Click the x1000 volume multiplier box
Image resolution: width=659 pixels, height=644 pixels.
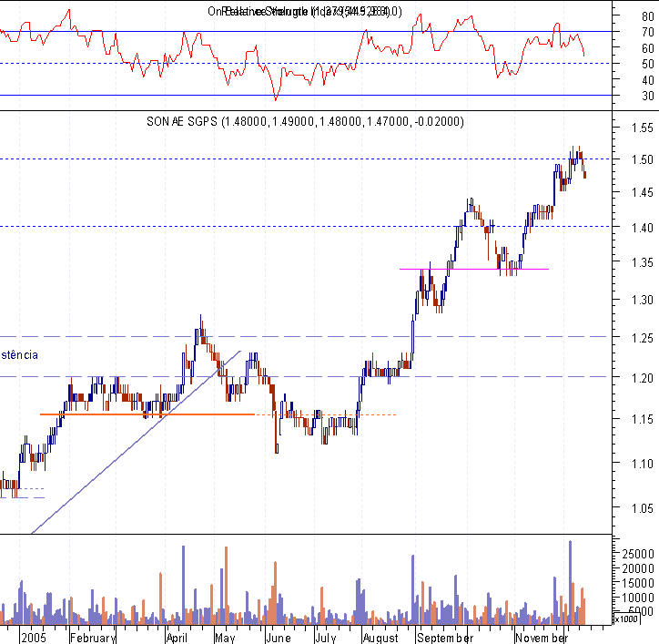coord(626,618)
